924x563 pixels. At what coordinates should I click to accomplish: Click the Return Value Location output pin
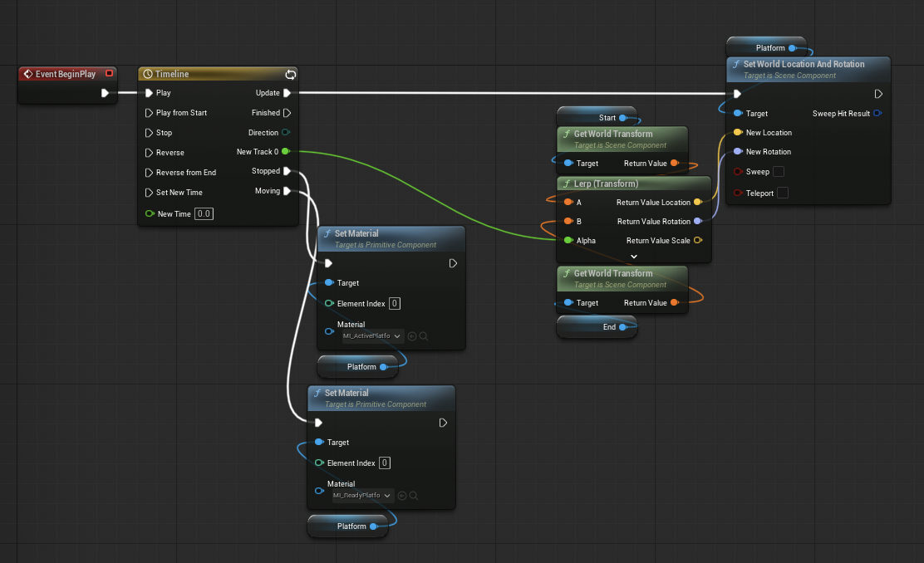[x=698, y=202]
